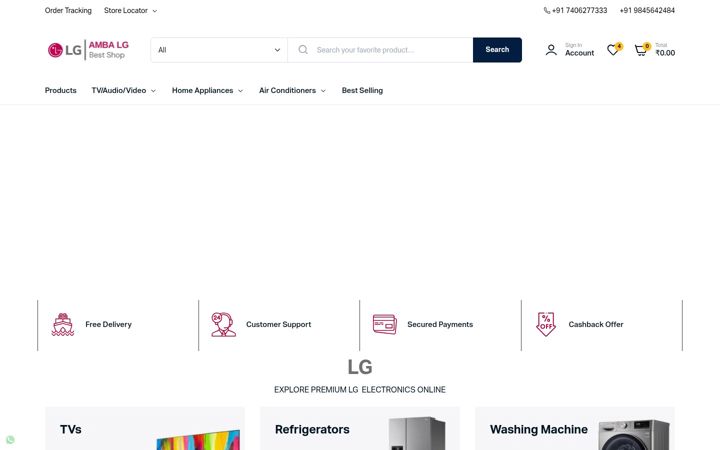The height and width of the screenshot is (450, 720).
Task: Click the Free Delivery label
Action: pyautogui.click(x=108, y=324)
